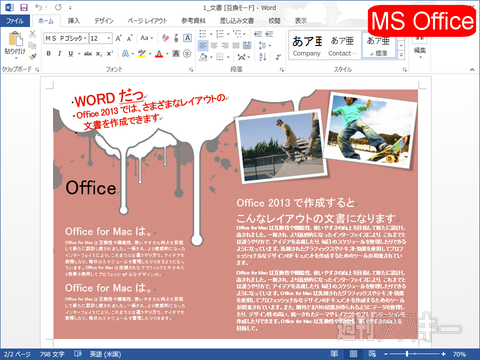Select the Format Painter brush
480x360 pixels.
pos(32,56)
